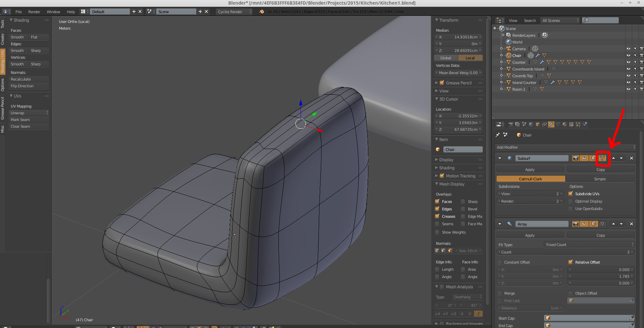Switch to the Material properties tab icon
This screenshot has width=644, height=328.
pos(564,124)
